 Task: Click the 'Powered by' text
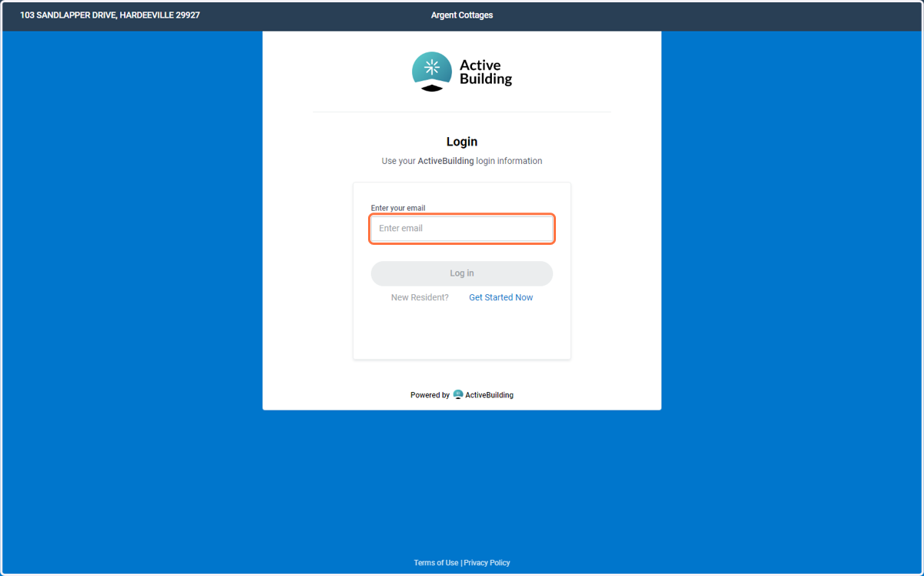pos(430,395)
